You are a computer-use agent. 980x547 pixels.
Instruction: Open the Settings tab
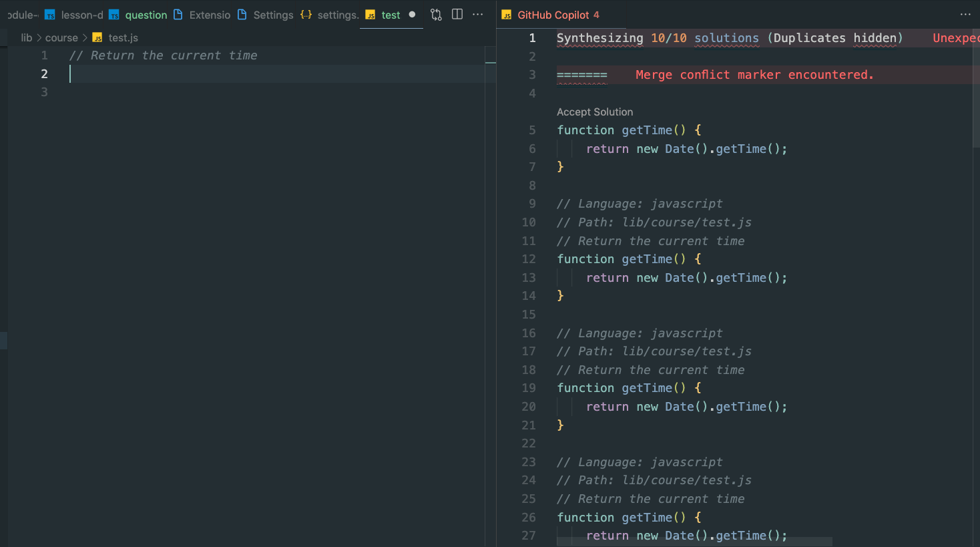[266, 15]
